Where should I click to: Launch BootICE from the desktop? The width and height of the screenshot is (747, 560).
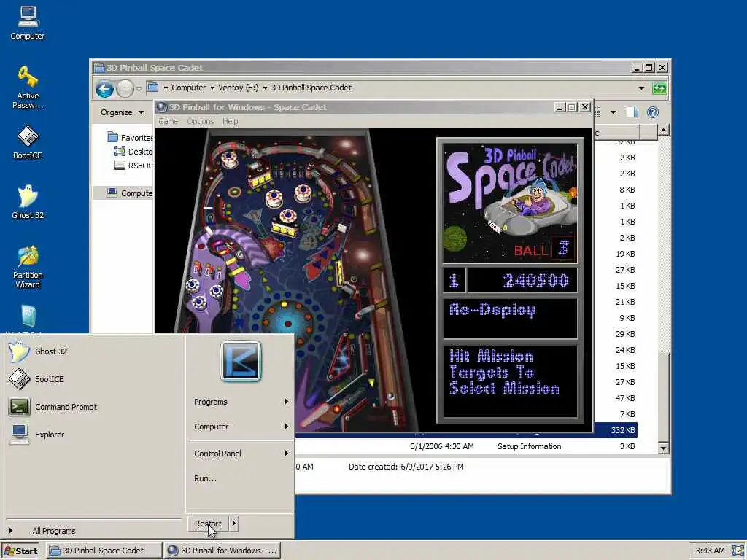(x=28, y=142)
